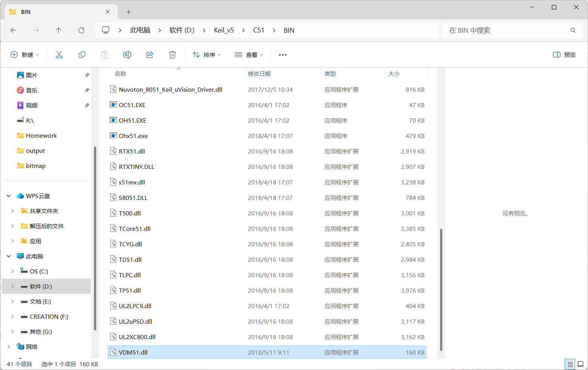Viewport: 588px width, 370px height.
Task: Click the OH51.EXE application icon
Action: 113,120
